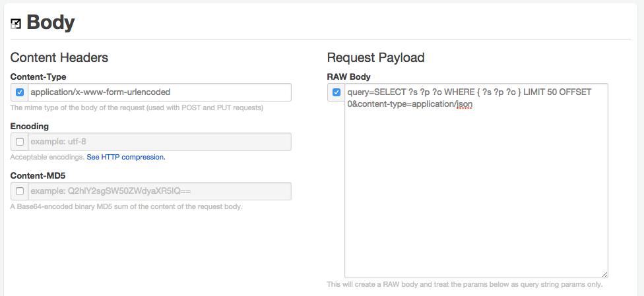The image size is (644, 296).
Task: Focus the Content-MD5 input field
Action: 159,191
